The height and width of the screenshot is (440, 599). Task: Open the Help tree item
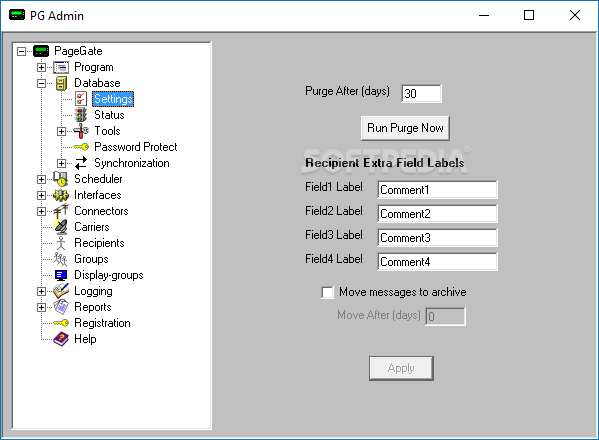85,339
